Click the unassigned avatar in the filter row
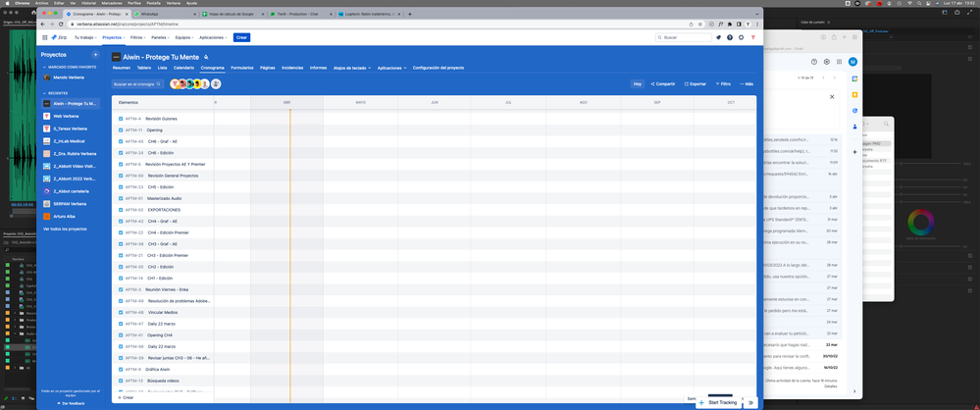Screen dimensions: 980x410 [x=216, y=83]
